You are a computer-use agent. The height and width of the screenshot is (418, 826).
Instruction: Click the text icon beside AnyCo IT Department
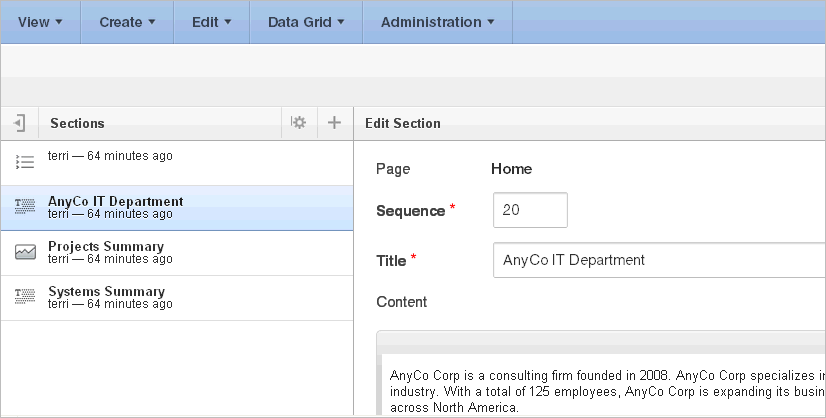[x=25, y=207]
